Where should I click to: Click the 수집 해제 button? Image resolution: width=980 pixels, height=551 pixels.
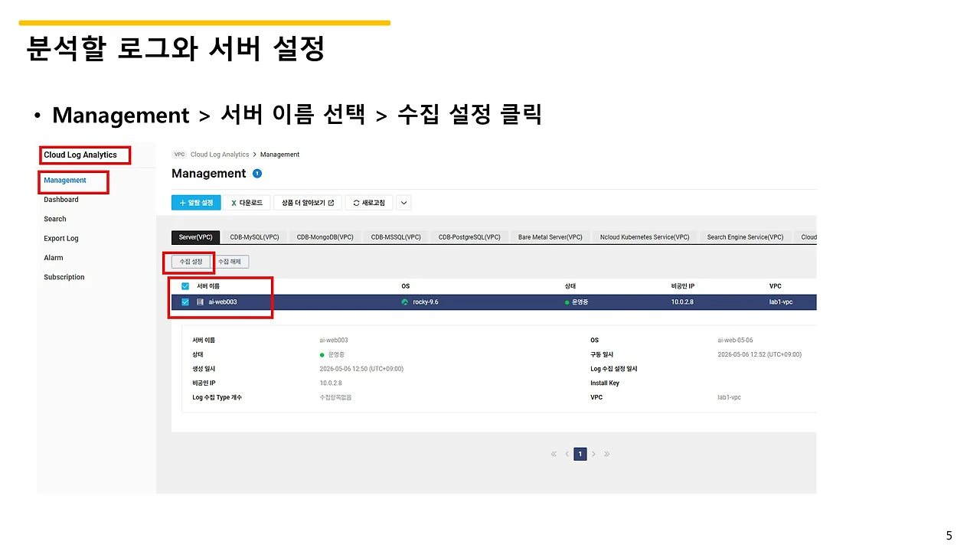click(230, 262)
